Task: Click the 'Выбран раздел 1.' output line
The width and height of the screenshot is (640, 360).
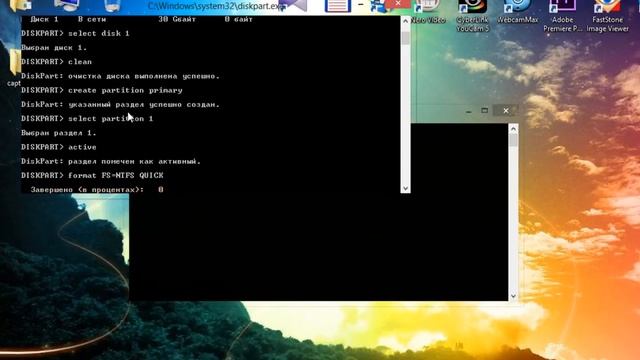Action: tap(59, 133)
